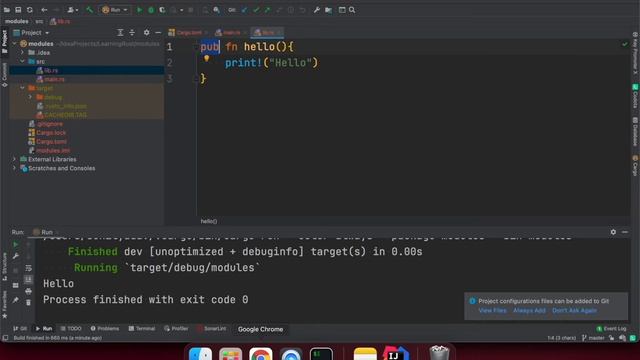
Task: Expand Scratches and Consoles node
Action: tap(15, 168)
